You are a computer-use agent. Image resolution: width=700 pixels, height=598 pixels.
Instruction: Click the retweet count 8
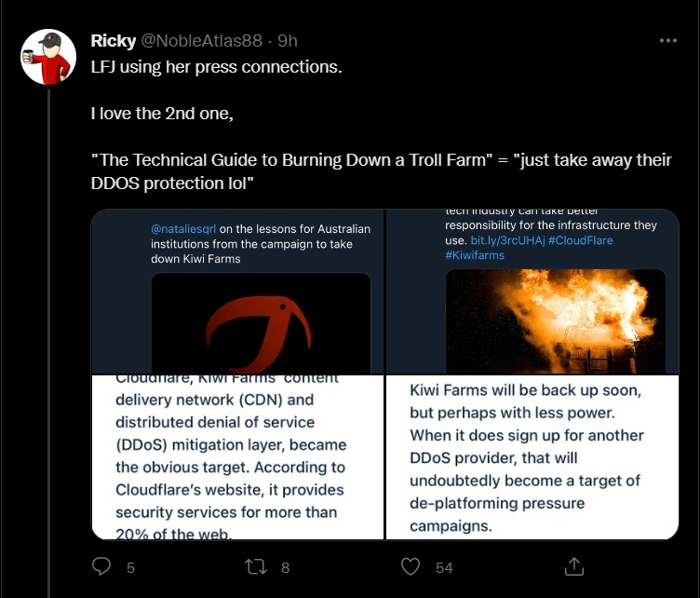coord(285,566)
